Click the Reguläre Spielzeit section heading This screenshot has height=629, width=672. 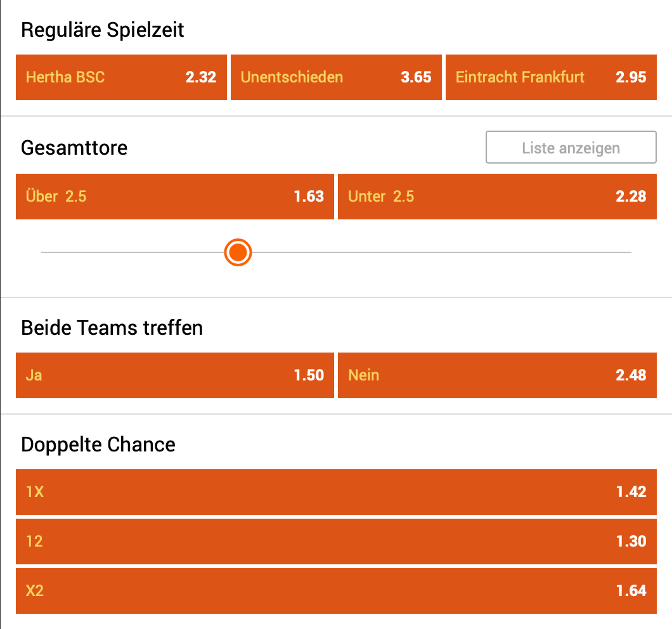(103, 30)
